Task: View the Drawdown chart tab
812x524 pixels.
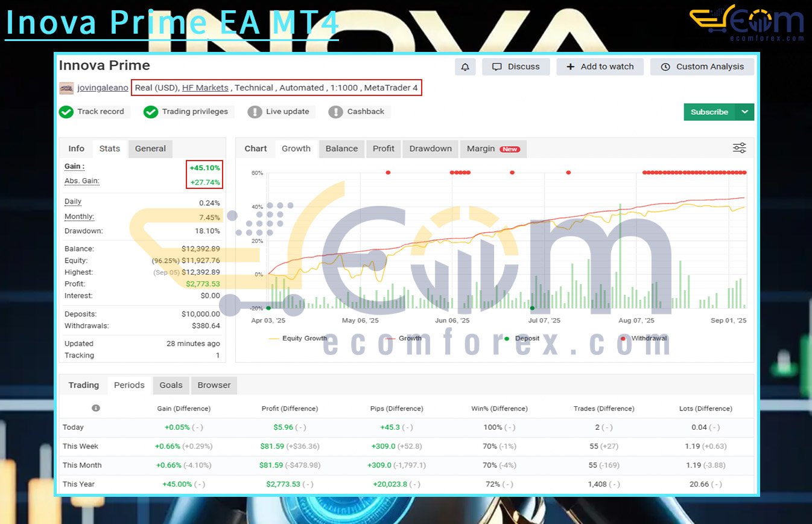Action: pyautogui.click(x=431, y=149)
